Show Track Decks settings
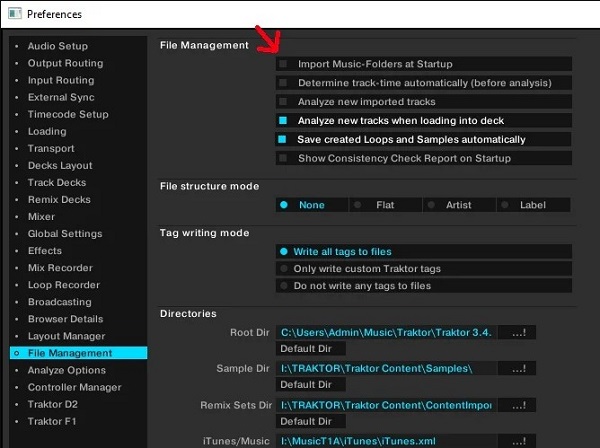600x448 pixels. (x=57, y=182)
